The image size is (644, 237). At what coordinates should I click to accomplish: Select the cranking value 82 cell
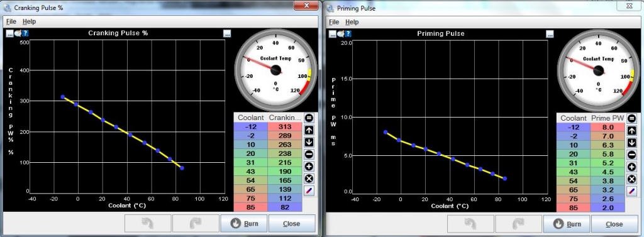[285, 207]
